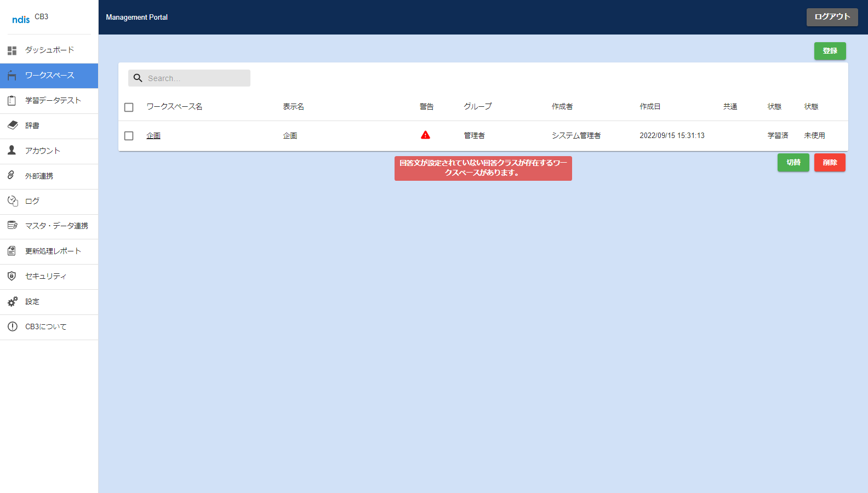
Task: Click the external link paperclip icon
Action: click(11, 175)
